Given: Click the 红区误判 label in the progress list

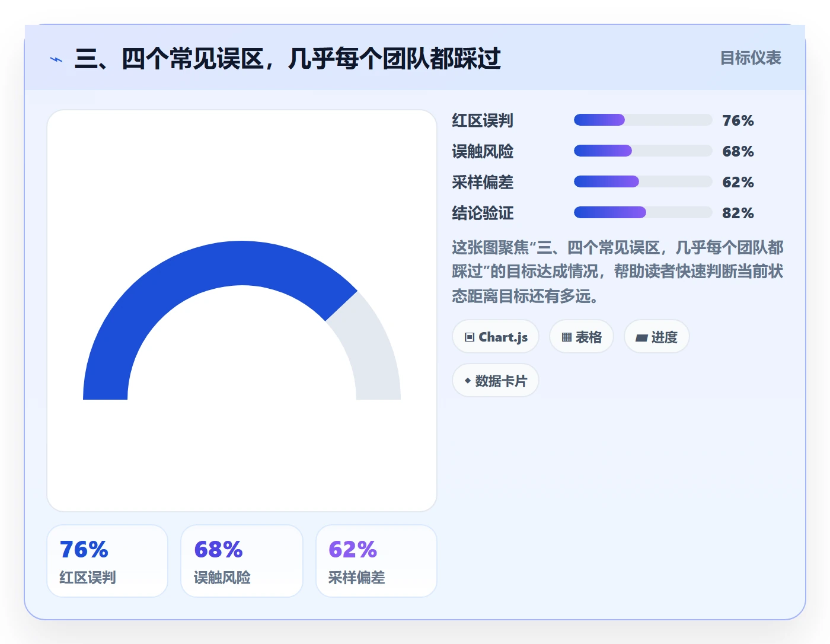Looking at the screenshot, I should (x=483, y=120).
